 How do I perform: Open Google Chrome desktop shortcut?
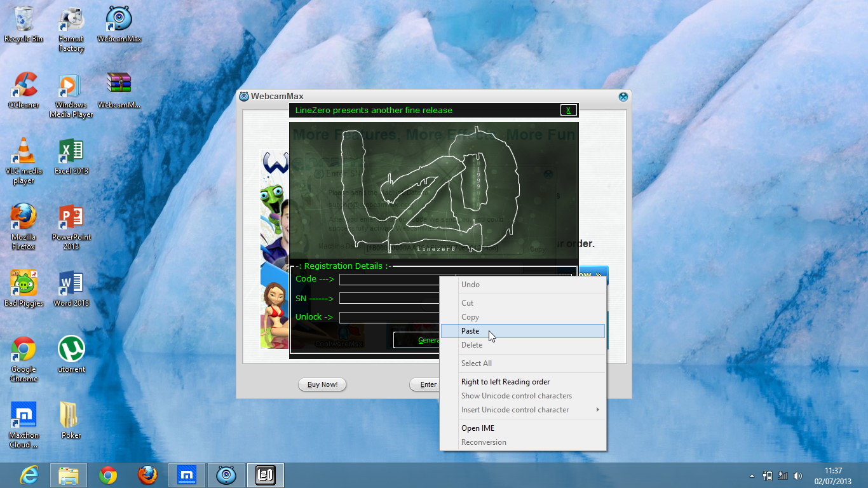[x=24, y=360]
